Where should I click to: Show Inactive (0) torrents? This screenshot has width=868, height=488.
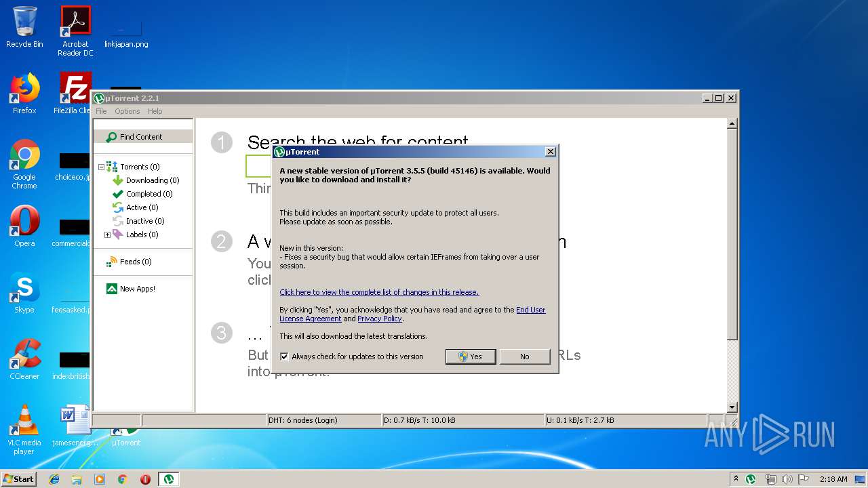144,221
